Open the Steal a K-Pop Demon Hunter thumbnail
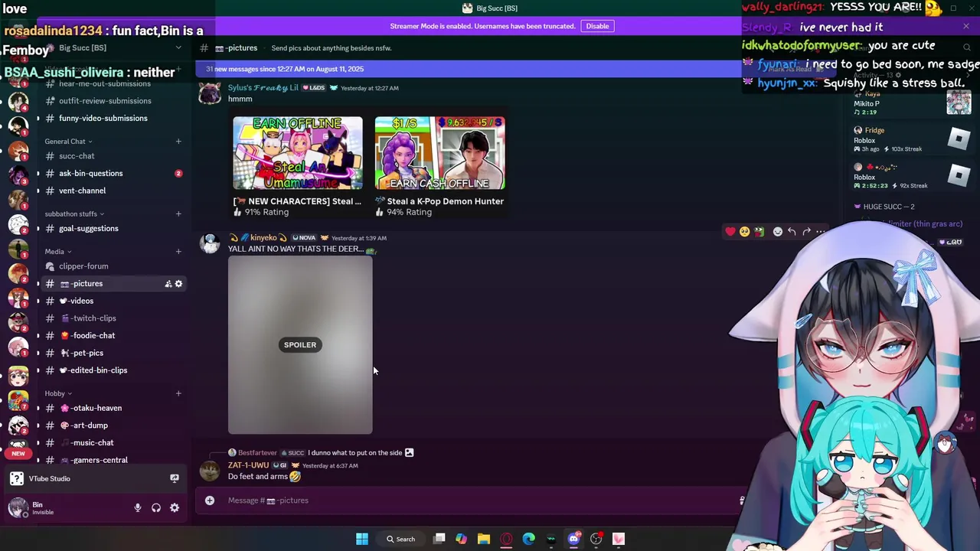This screenshot has height=551, width=980. click(x=439, y=153)
